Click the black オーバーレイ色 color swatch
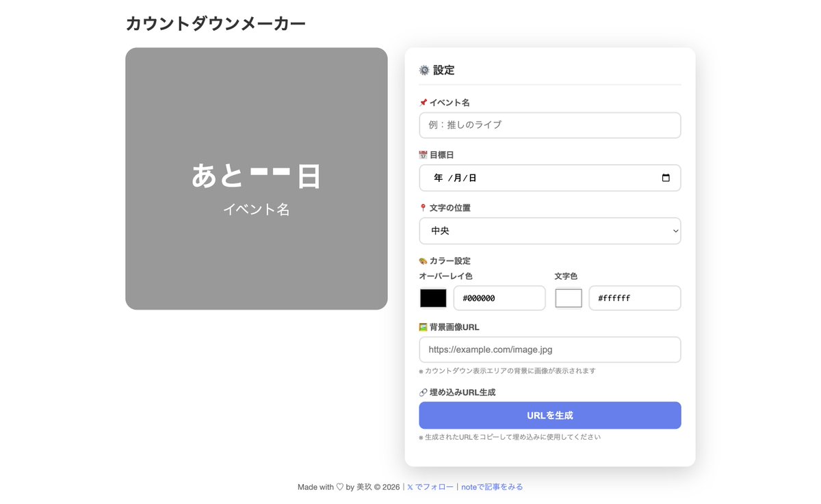This screenshot has height=504, width=821. [x=432, y=297]
